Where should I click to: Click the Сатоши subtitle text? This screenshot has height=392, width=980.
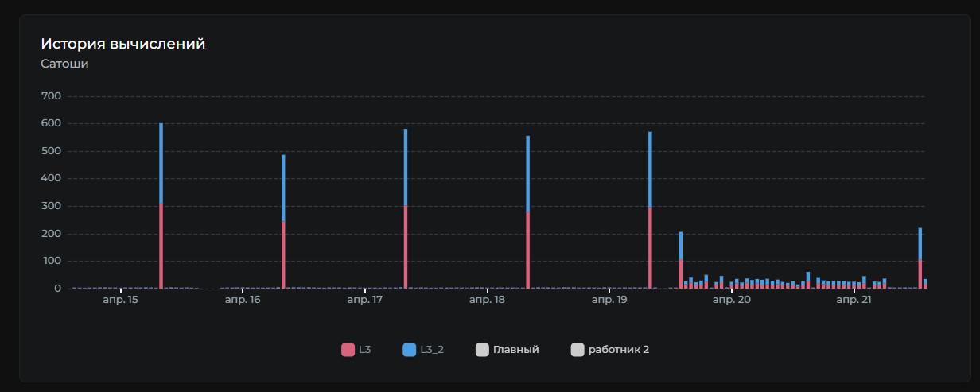(64, 64)
